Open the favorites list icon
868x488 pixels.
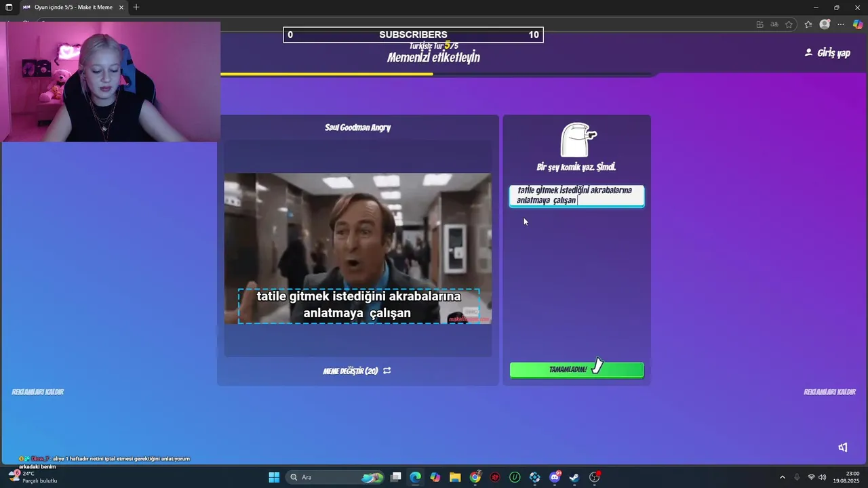[808, 24]
